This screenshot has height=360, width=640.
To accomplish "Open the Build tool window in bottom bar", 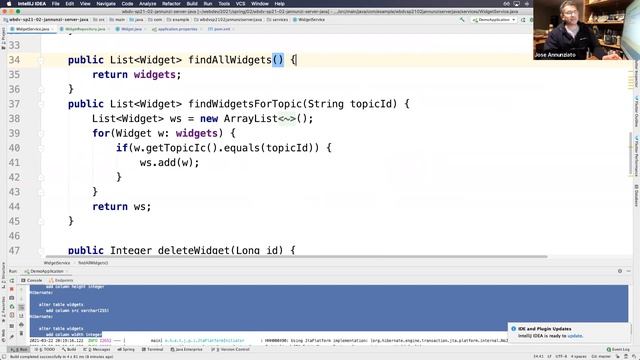I will tap(69, 349).
